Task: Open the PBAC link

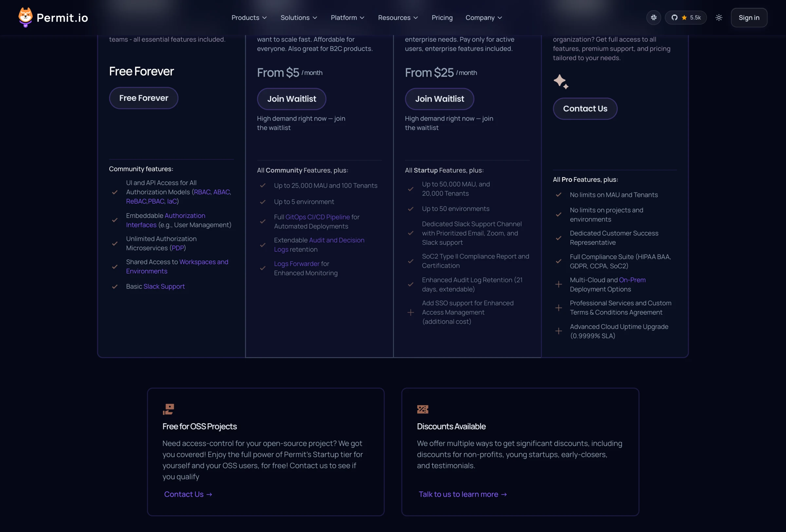Action: coord(156,201)
